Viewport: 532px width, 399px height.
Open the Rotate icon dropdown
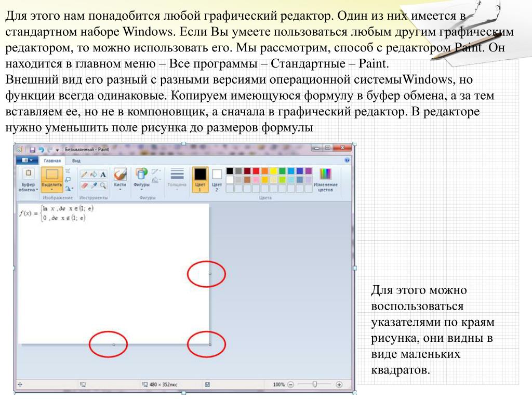69,188
